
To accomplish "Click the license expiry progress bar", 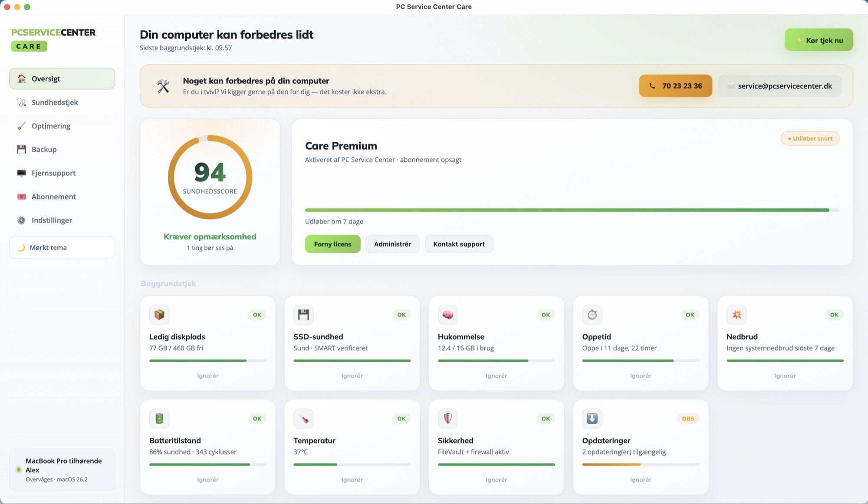I will tap(572, 210).
